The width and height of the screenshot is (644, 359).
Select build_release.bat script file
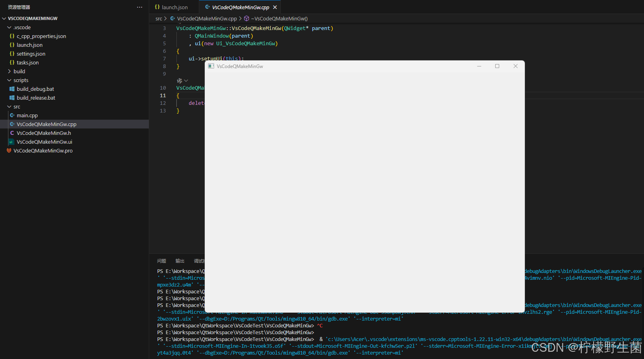point(36,98)
